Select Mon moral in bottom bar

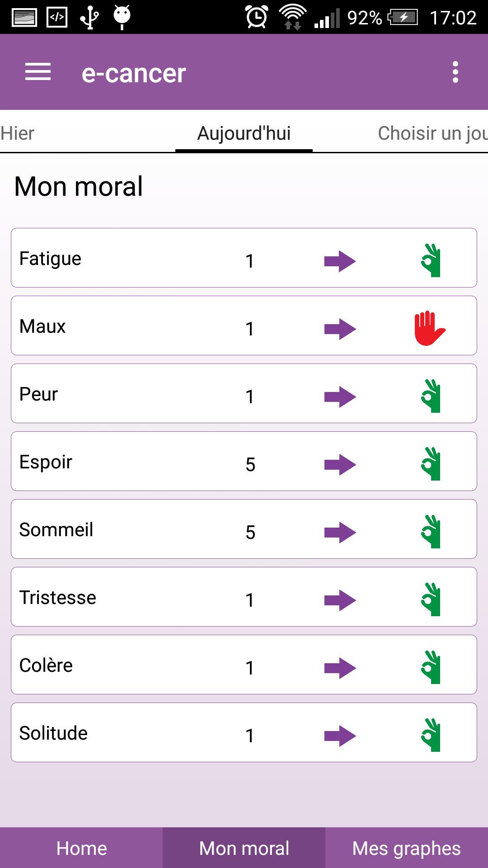pyautogui.click(x=244, y=848)
